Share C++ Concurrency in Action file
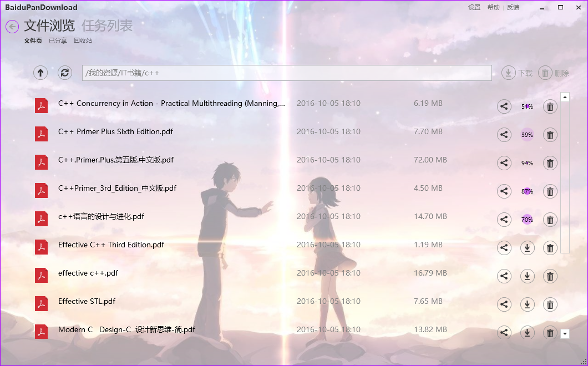This screenshot has height=366, width=588. (504, 106)
